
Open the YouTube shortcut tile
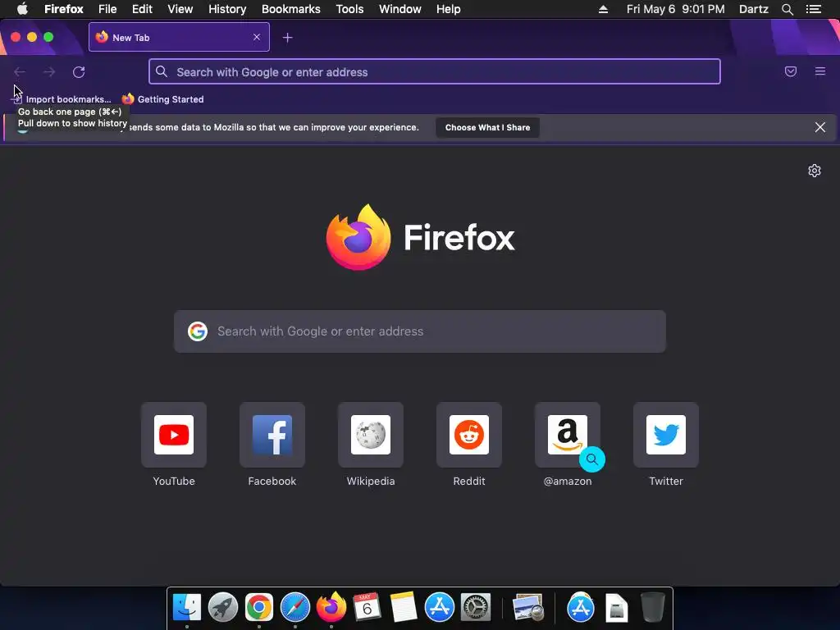[x=174, y=435]
